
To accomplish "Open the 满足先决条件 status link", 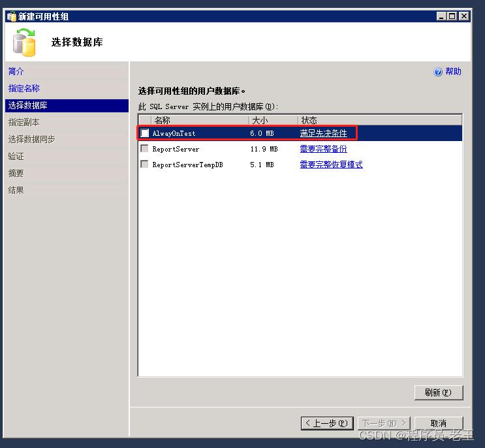I will point(323,133).
